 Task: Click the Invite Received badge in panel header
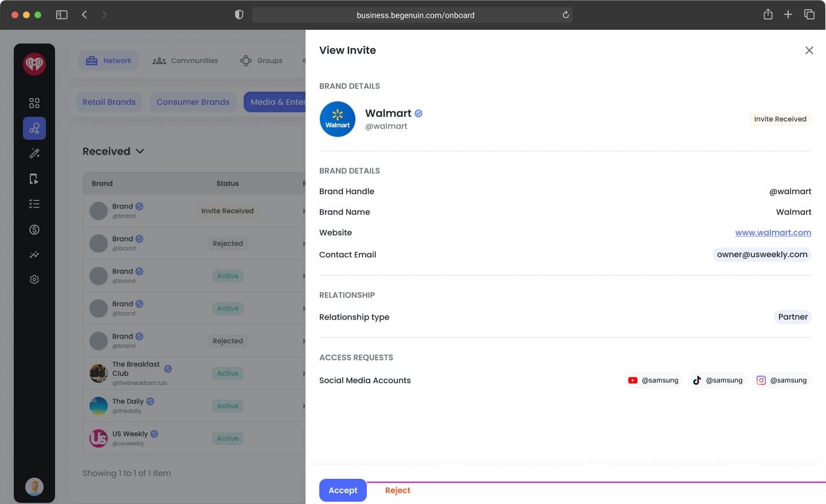(780, 119)
